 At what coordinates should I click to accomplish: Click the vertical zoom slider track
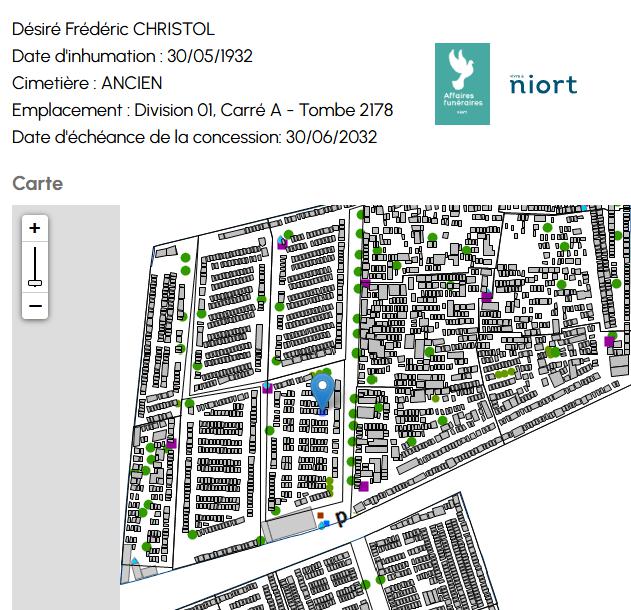tap(35, 262)
